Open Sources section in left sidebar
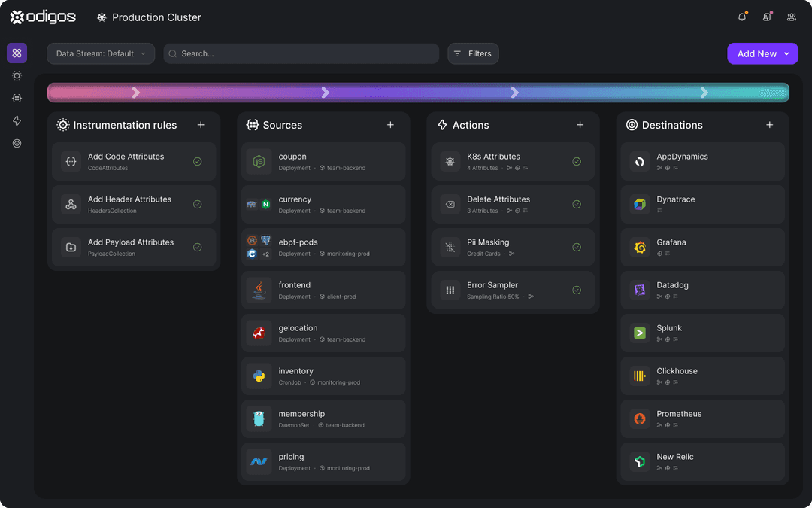 click(x=17, y=99)
